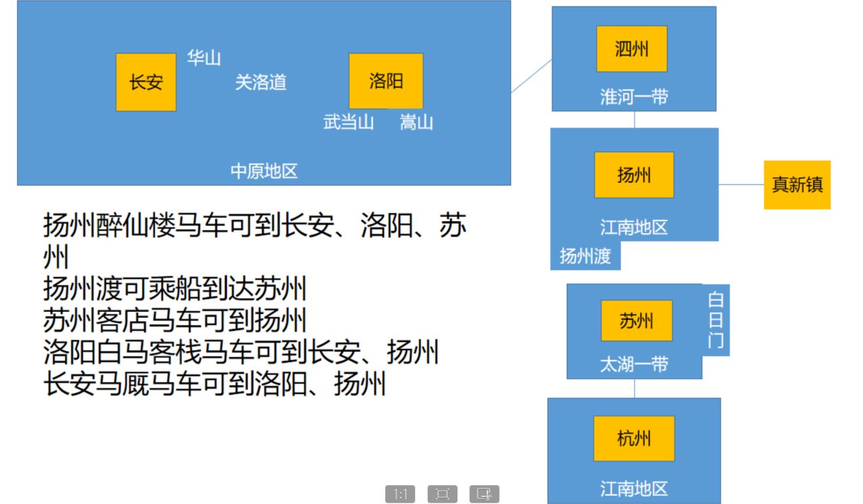Click the 关洛道 label

[x=260, y=82]
